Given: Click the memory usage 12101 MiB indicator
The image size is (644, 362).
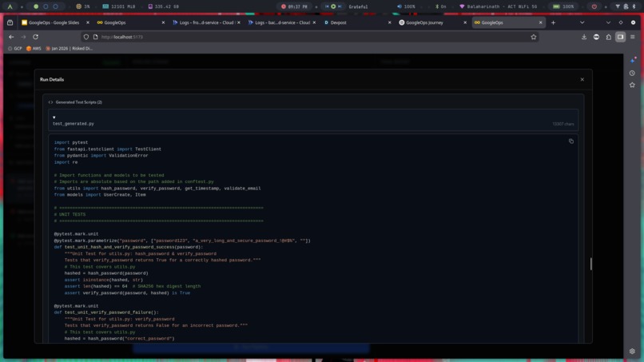Looking at the screenshot, I should (119, 6).
